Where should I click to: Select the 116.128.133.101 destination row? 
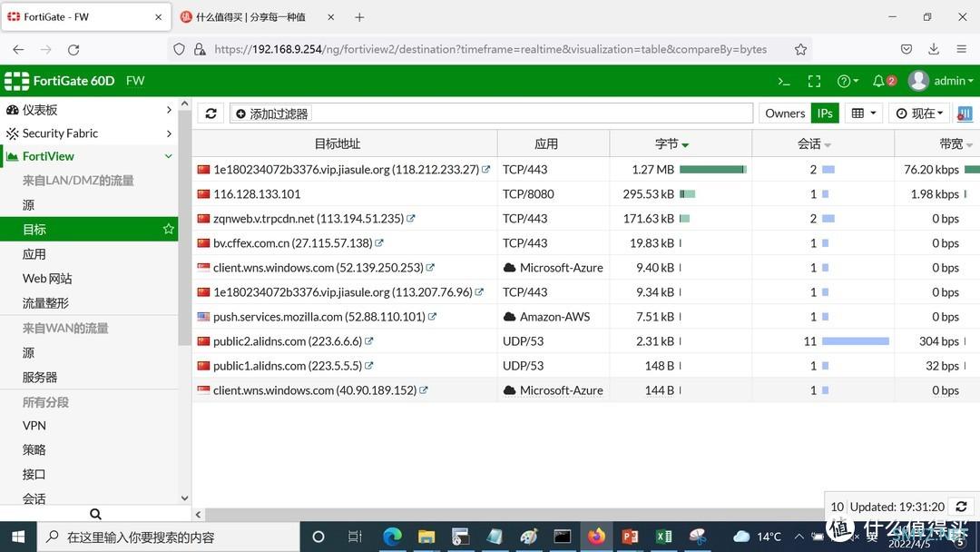point(585,193)
